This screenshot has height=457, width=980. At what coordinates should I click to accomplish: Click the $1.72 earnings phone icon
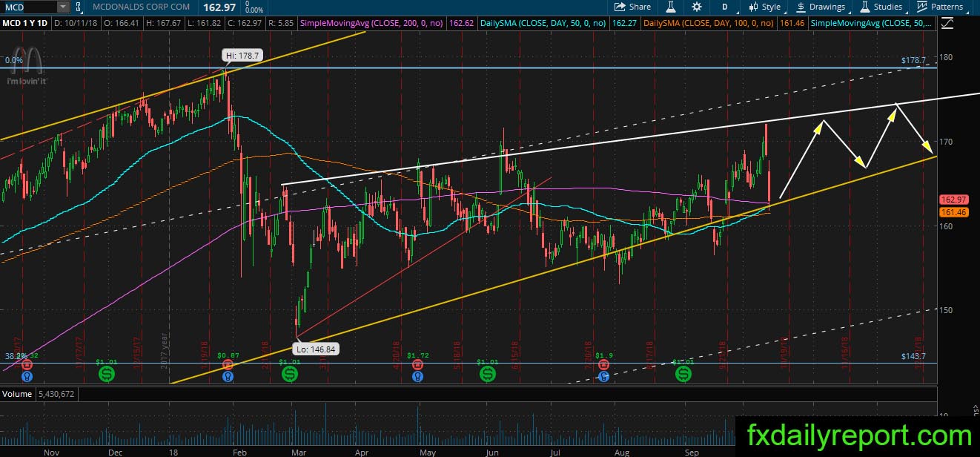coord(417,365)
